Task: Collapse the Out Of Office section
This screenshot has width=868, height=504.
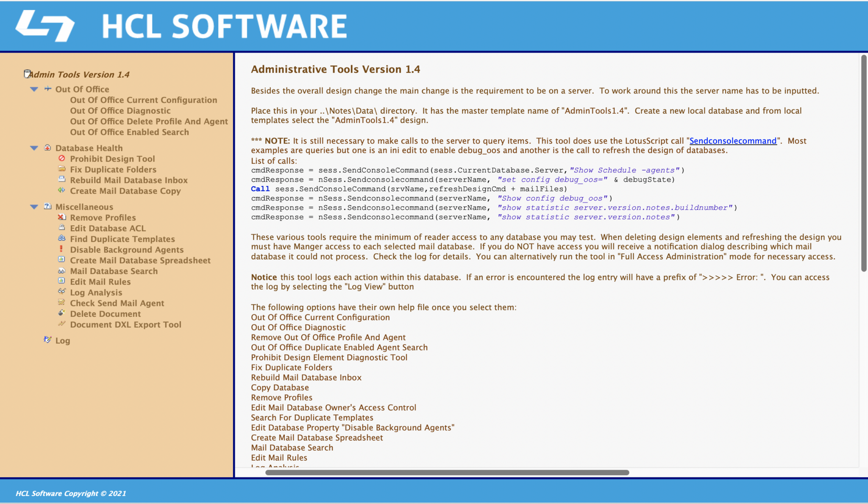Action: (x=33, y=89)
